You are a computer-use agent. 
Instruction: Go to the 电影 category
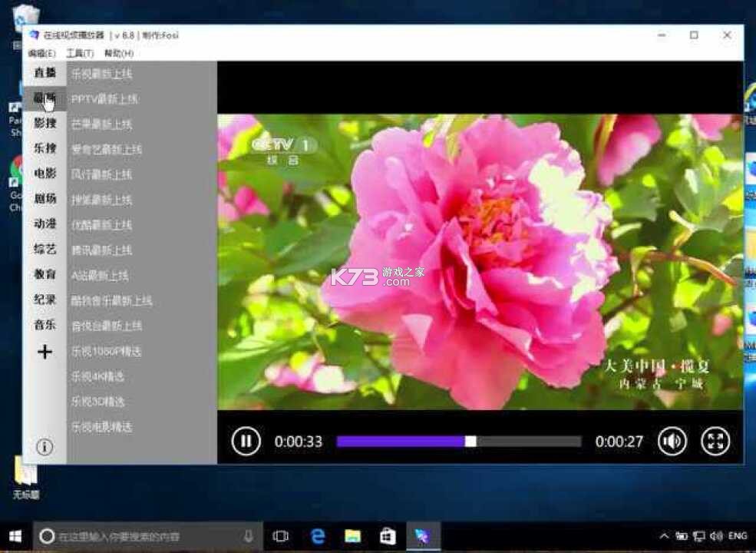(45, 174)
